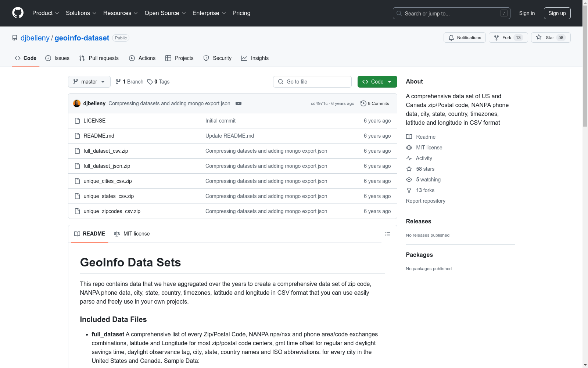Click the 'Initial commit' message text
The height and width of the screenshot is (368, 588).
pos(220,121)
